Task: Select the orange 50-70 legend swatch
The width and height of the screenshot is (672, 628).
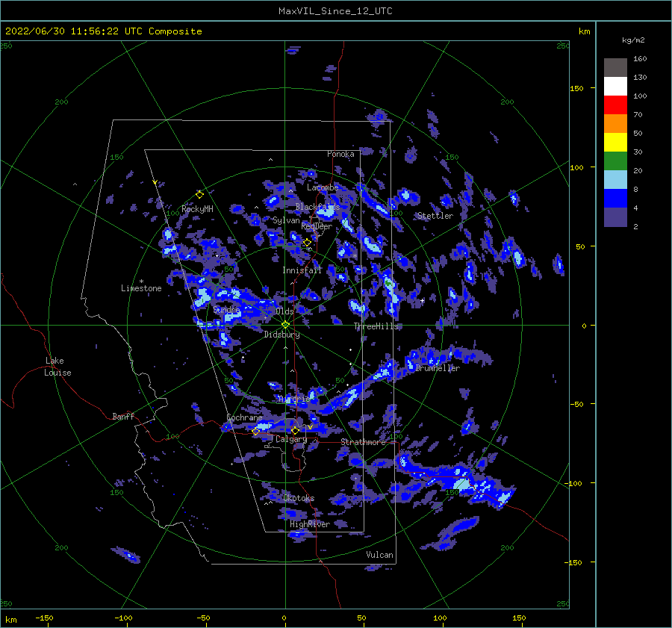Action: (615, 124)
